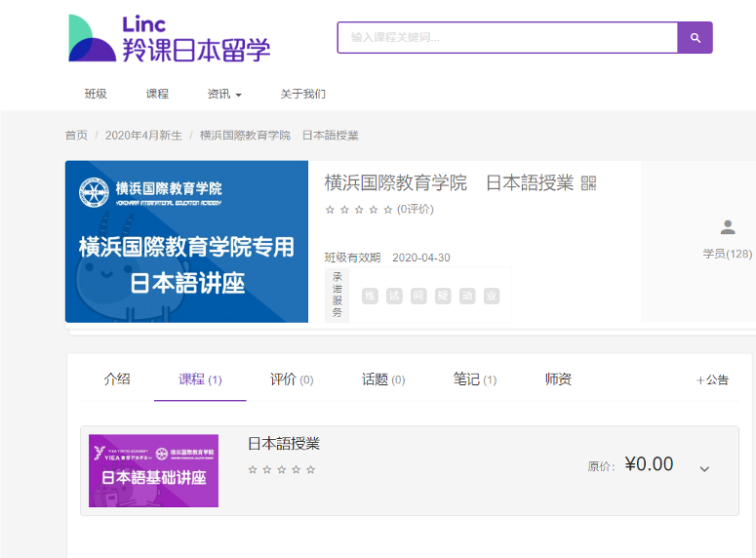Click the 学员 person icon
Screen dimensions: 756x558
pyautogui.click(x=728, y=227)
